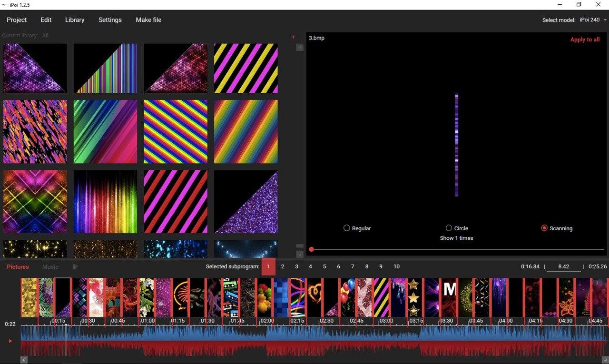The height and width of the screenshot is (364, 609).
Task: Open the Select model dropdown
Action: coord(593,20)
